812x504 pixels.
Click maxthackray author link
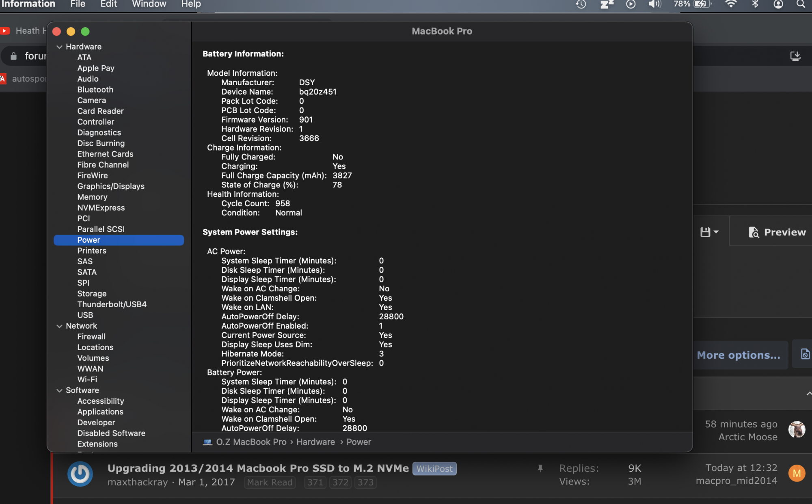tap(138, 482)
